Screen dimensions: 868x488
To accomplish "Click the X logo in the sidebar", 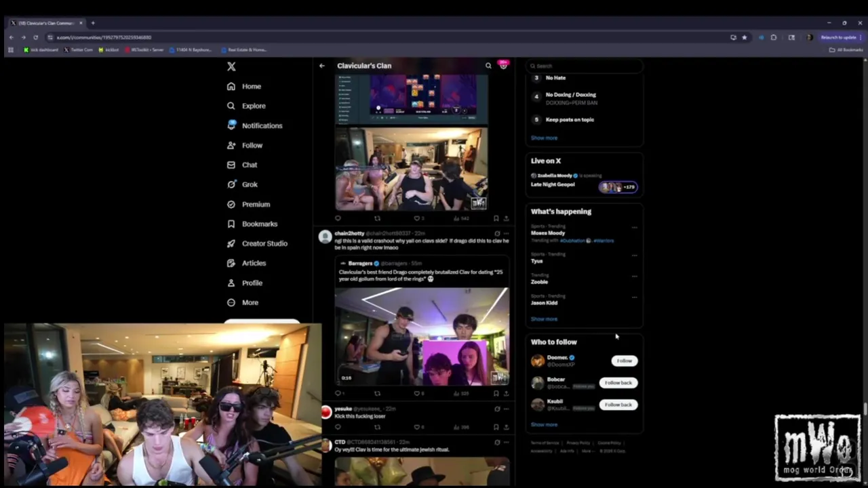I will click(231, 66).
